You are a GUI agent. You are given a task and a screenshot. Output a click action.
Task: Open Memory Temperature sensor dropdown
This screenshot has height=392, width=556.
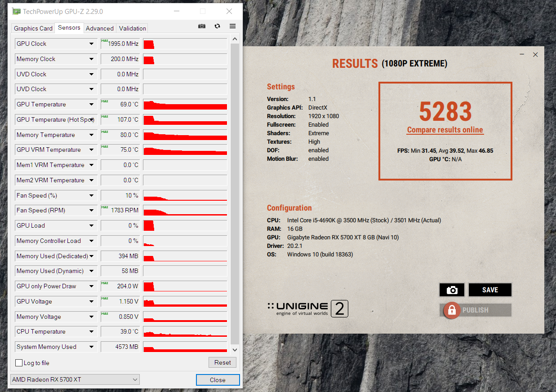pos(92,135)
